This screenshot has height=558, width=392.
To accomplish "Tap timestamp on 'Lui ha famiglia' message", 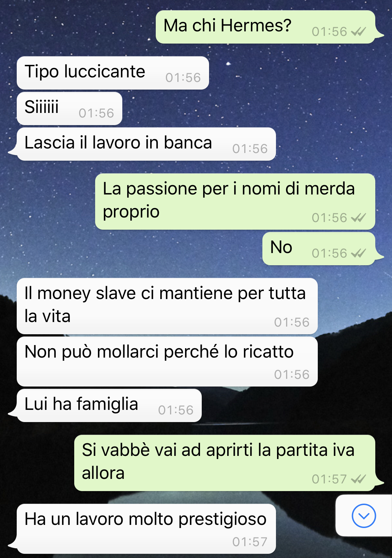I will [176, 410].
